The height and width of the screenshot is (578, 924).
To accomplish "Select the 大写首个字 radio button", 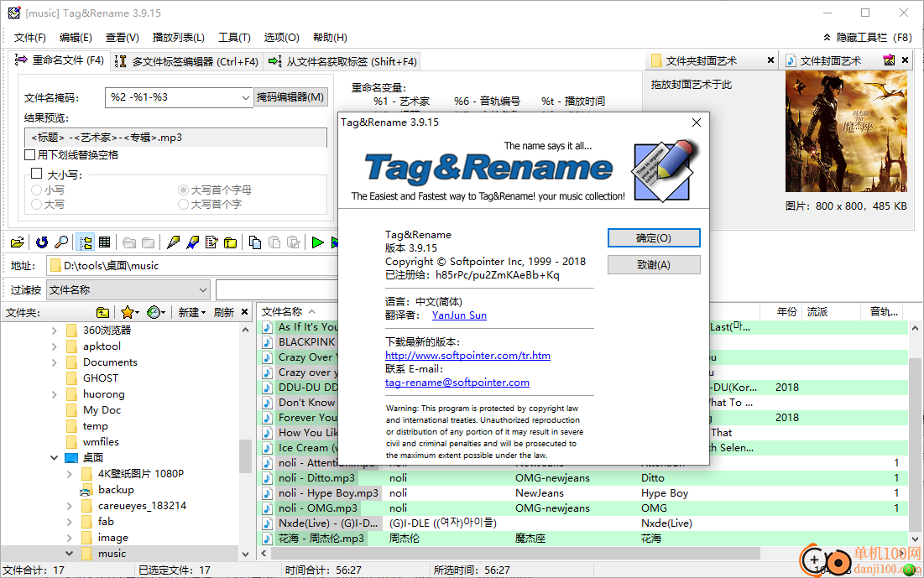I will click(x=183, y=204).
